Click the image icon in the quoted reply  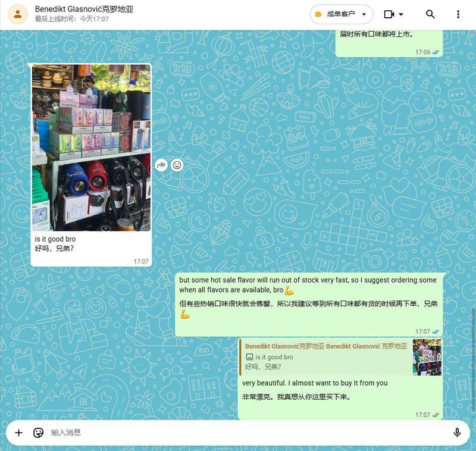click(249, 357)
